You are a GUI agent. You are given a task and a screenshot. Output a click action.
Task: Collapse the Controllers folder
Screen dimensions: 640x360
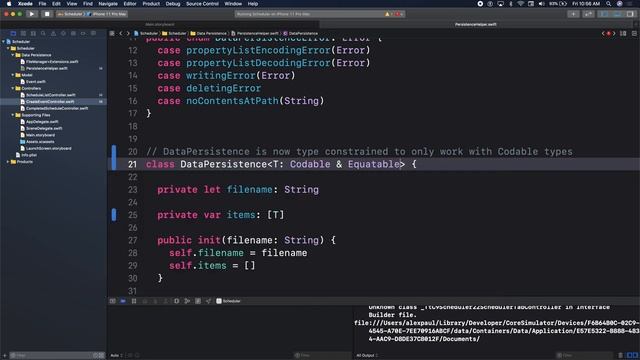click(13, 88)
